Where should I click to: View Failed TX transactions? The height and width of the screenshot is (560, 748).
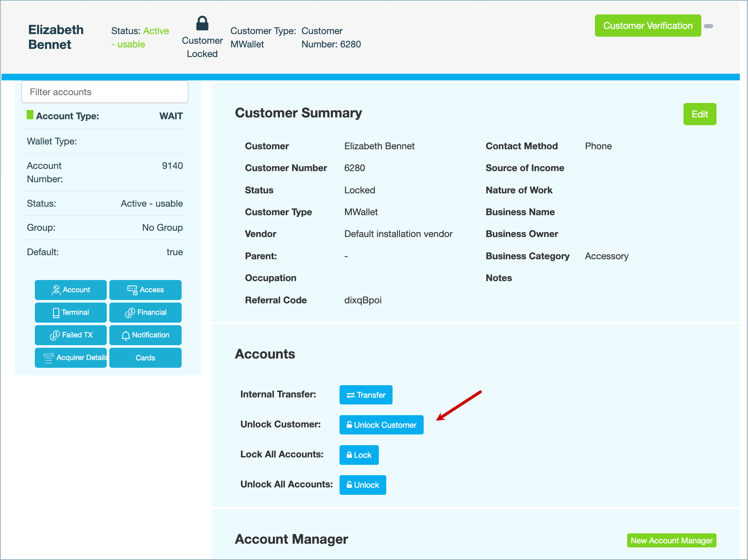click(71, 335)
